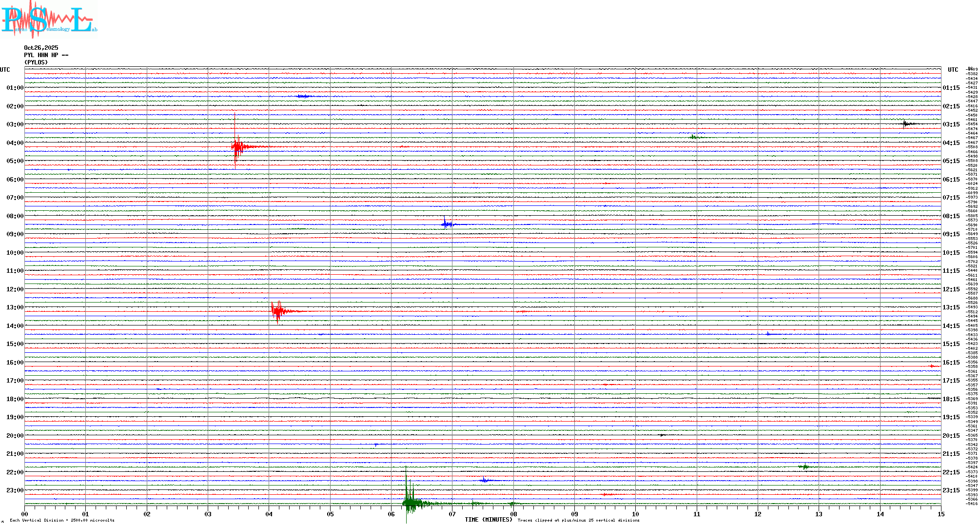Click the small green event near minute 11
Image resolution: width=980 pixels, height=527 pixels.
point(694,137)
